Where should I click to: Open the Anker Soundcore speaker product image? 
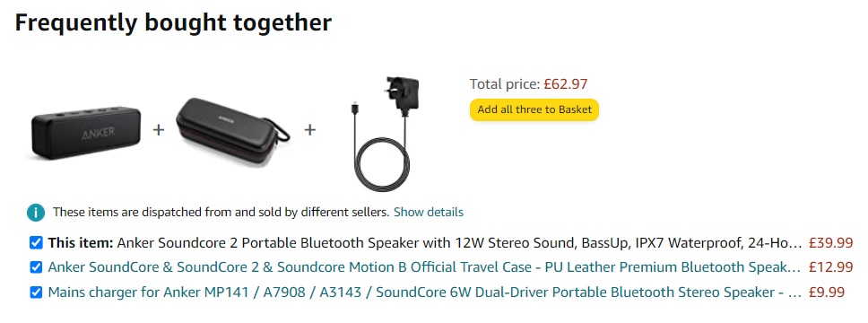(86, 131)
